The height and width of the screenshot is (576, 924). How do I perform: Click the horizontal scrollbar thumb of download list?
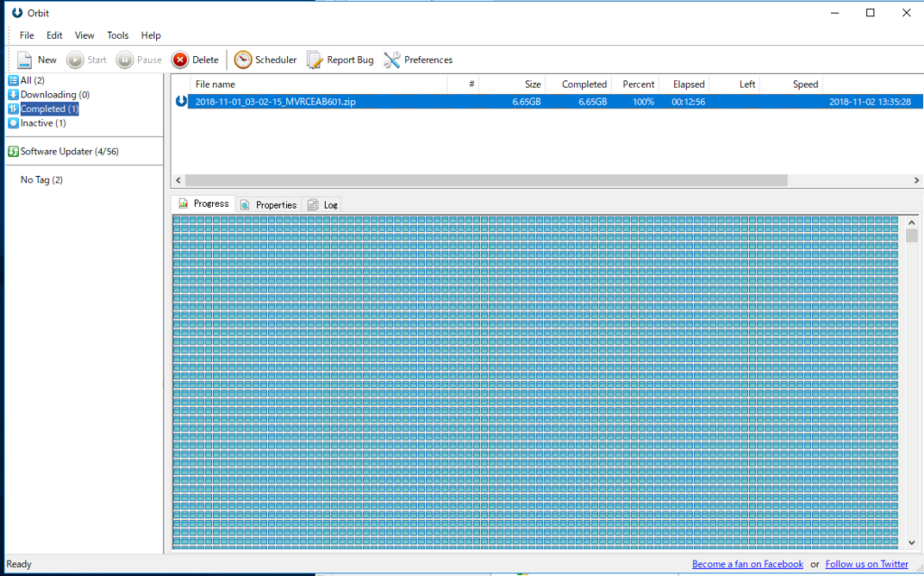coord(486,181)
